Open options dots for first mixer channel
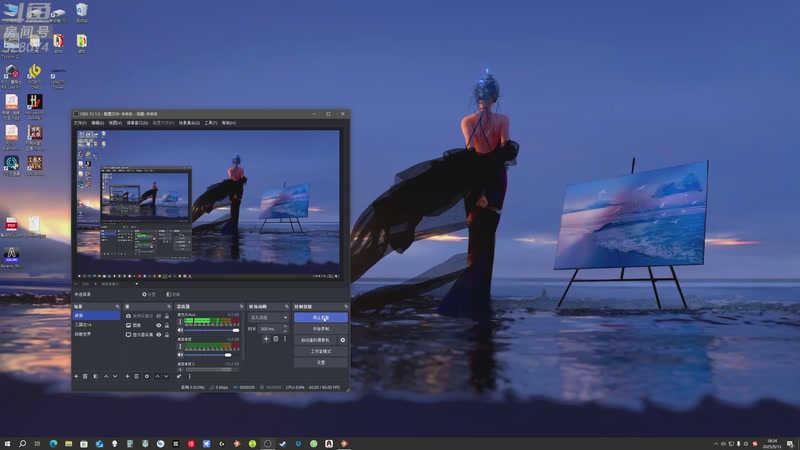This screenshot has width=800, height=450. (x=180, y=321)
